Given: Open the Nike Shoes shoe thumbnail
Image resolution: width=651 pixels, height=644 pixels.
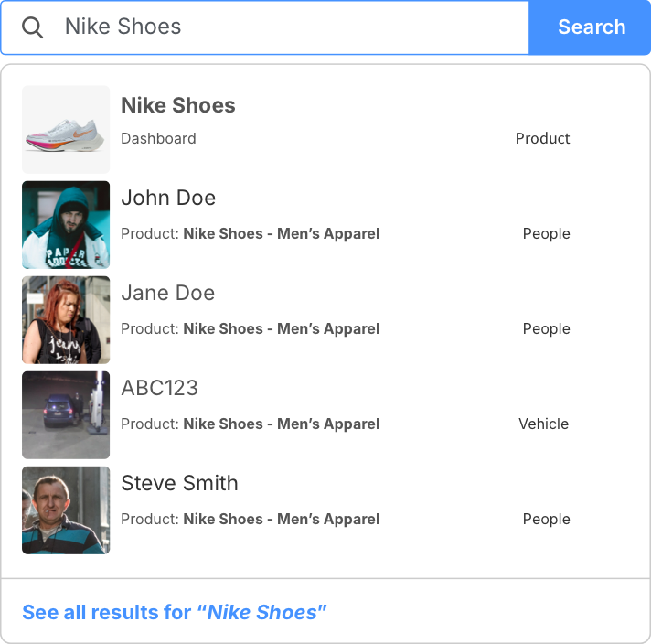Looking at the screenshot, I should [66, 129].
